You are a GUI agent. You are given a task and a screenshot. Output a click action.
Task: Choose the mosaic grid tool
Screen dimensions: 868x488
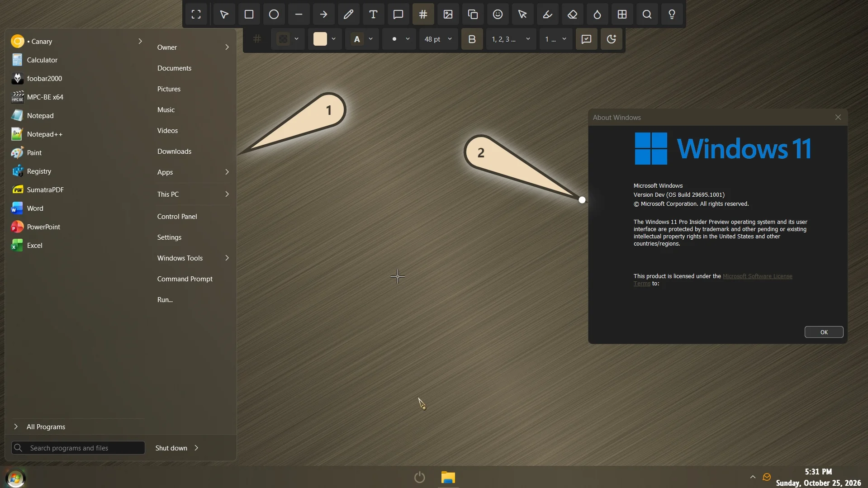pos(622,14)
